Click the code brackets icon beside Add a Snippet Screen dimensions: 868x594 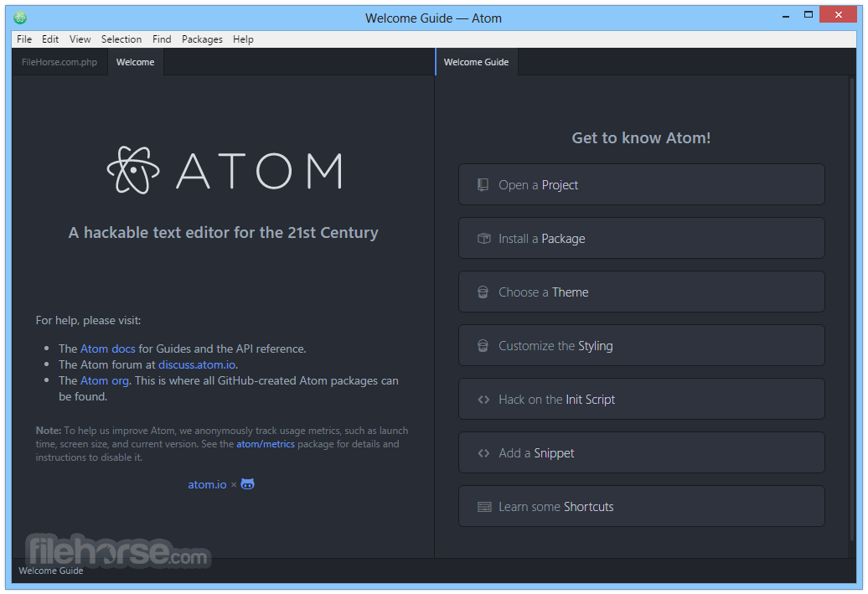click(x=483, y=453)
